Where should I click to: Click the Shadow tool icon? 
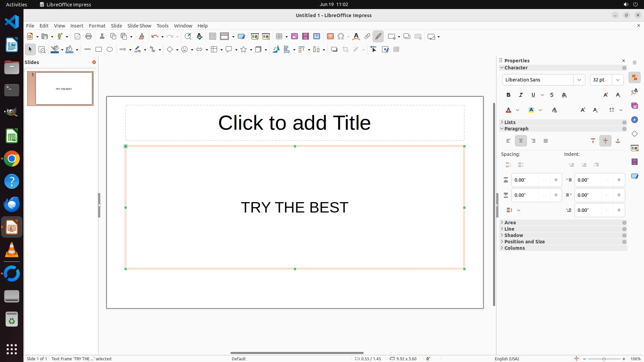334,50
